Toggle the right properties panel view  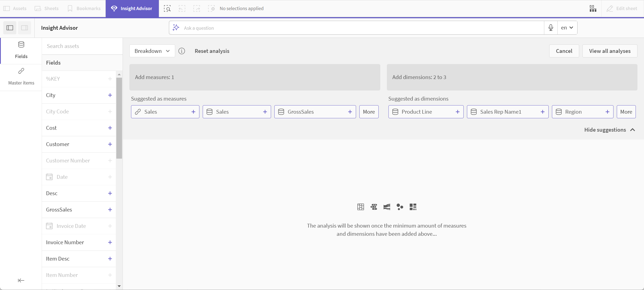click(x=25, y=28)
